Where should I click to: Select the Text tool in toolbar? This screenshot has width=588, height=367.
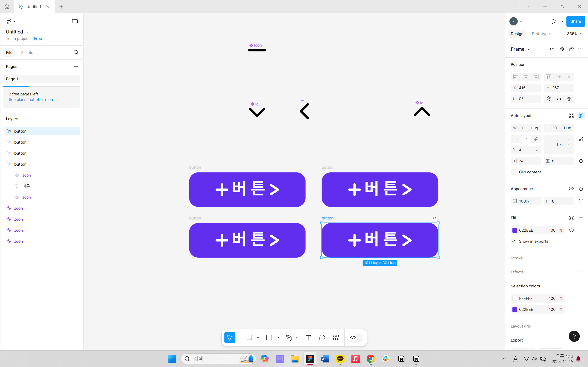tap(308, 338)
